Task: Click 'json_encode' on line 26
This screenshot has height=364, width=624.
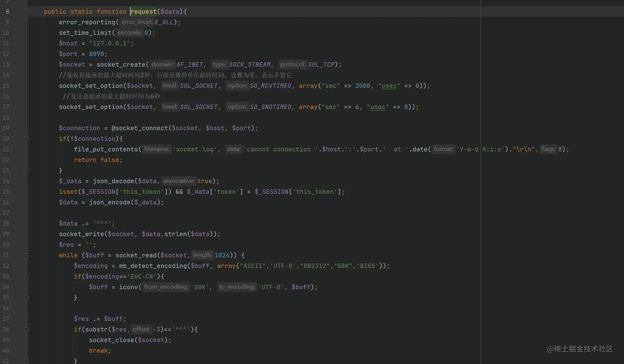Action: pos(110,202)
